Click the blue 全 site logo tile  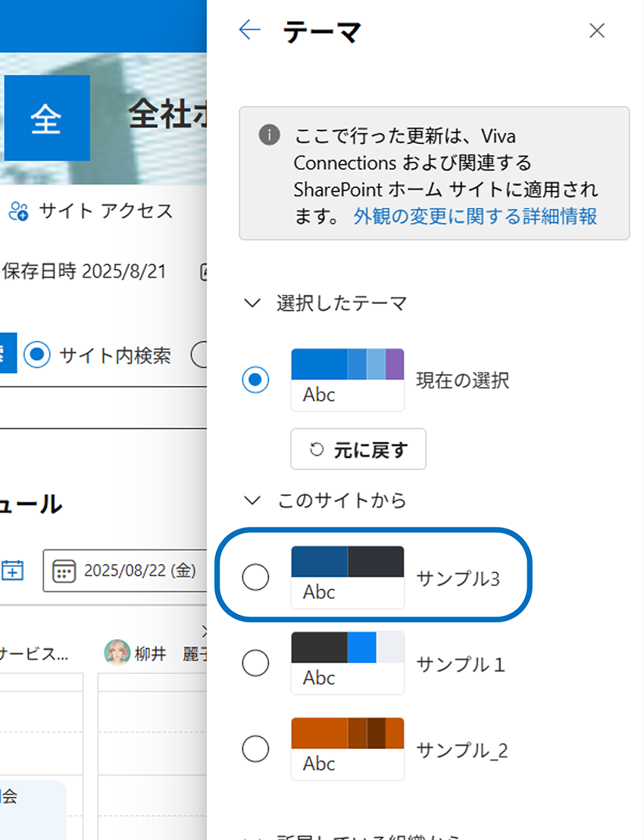tap(45, 118)
